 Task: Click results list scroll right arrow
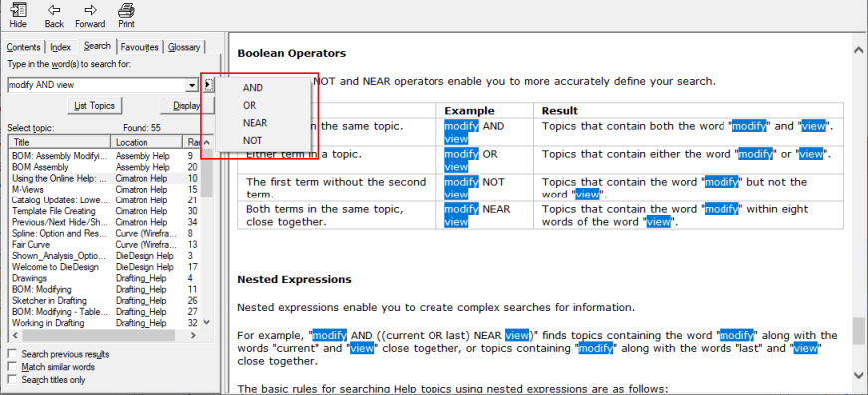pyautogui.click(x=193, y=336)
